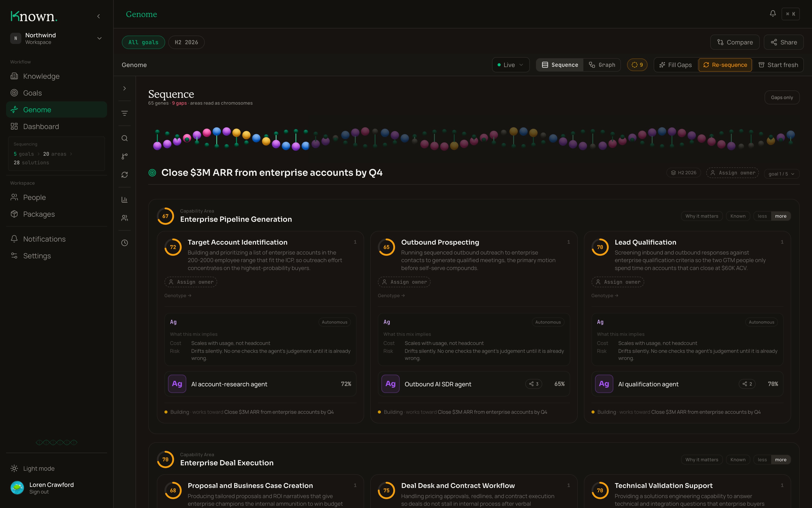Image resolution: width=812 pixels, height=508 pixels.
Task: Open the People page
Action: click(56, 197)
